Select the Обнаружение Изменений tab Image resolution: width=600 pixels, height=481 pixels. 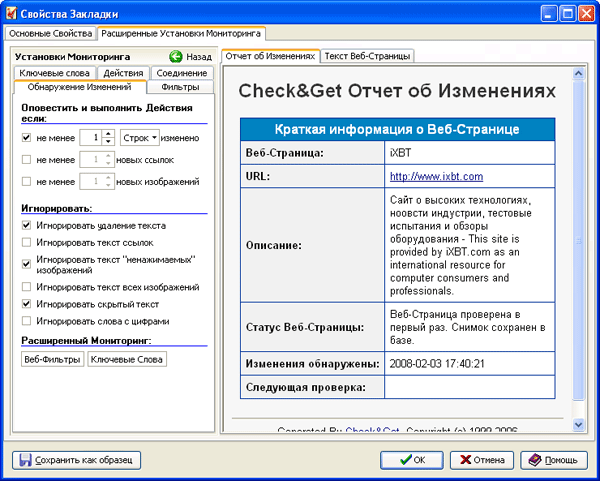pyautogui.click(x=80, y=87)
